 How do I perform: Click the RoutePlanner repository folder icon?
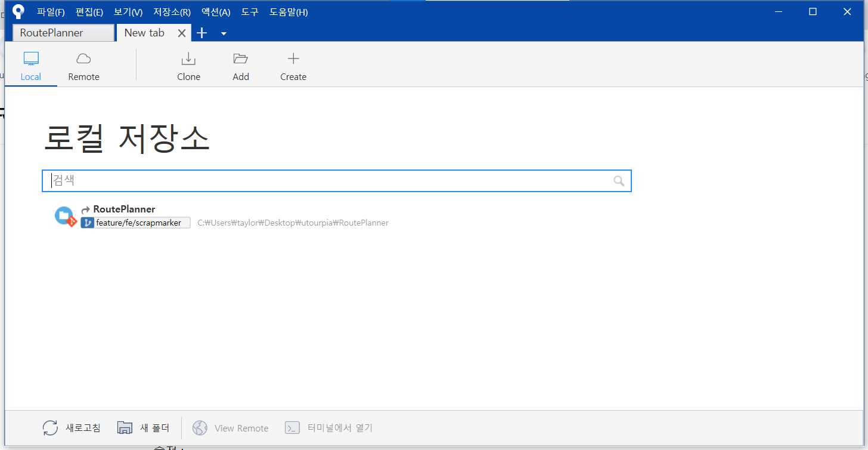65,216
